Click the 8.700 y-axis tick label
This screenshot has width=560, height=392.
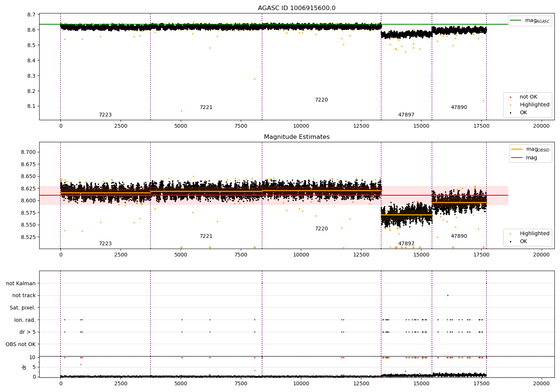tap(29, 152)
